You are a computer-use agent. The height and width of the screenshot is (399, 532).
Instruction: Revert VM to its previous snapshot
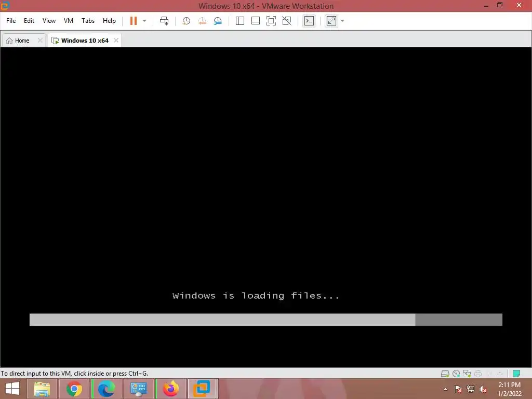click(202, 21)
